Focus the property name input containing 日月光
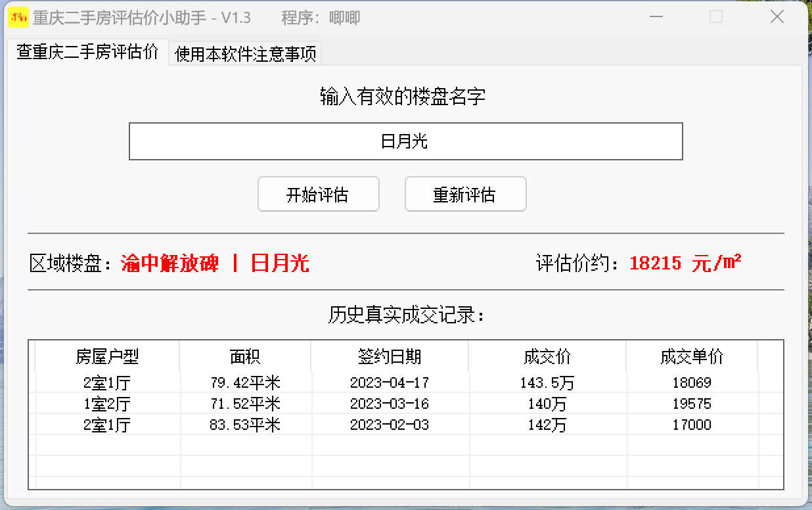Image resolution: width=812 pixels, height=510 pixels. click(x=405, y=141)
